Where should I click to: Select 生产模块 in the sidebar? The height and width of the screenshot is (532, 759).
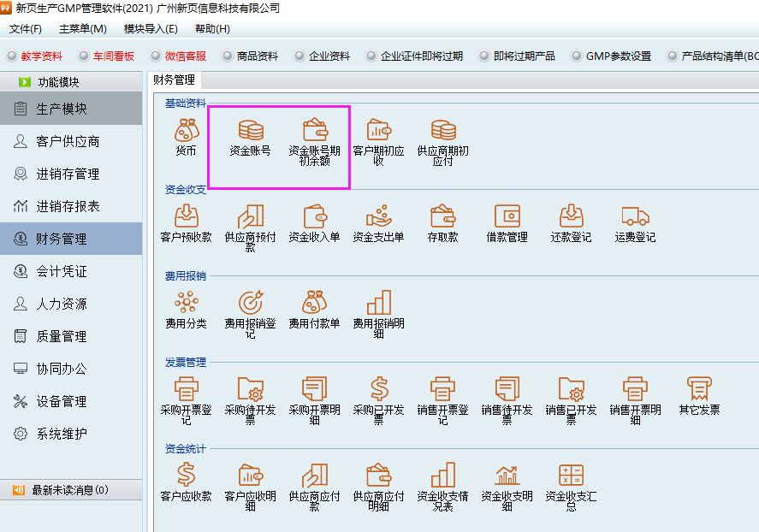62,109
